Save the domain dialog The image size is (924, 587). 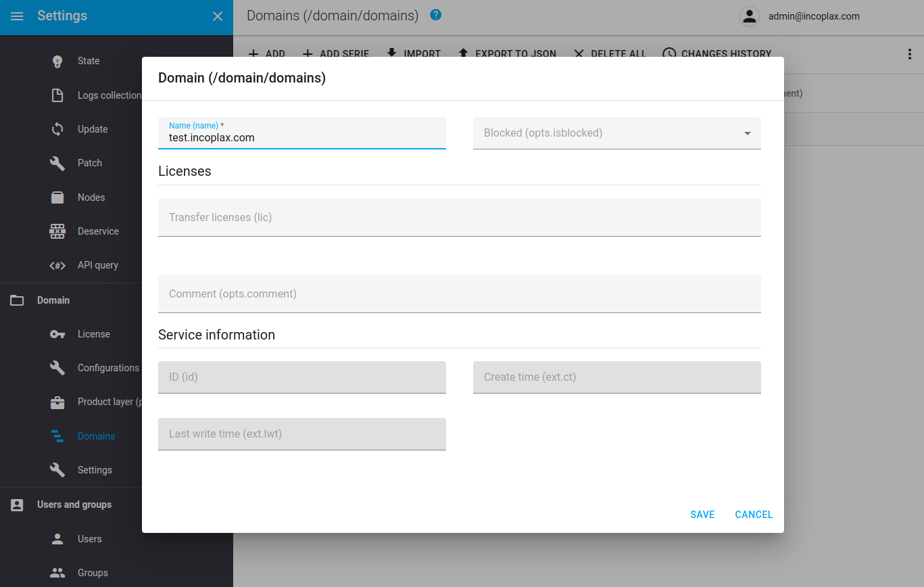[702, 515]
